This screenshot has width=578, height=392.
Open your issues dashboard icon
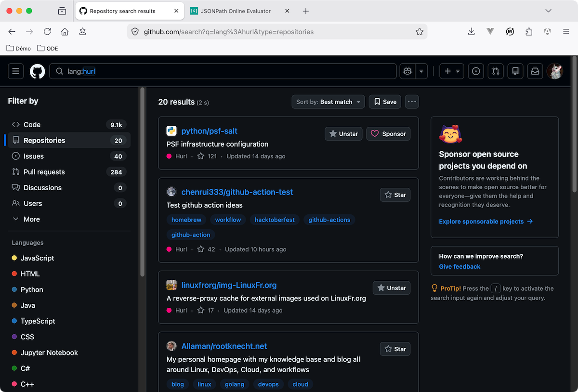click(476, 71)
